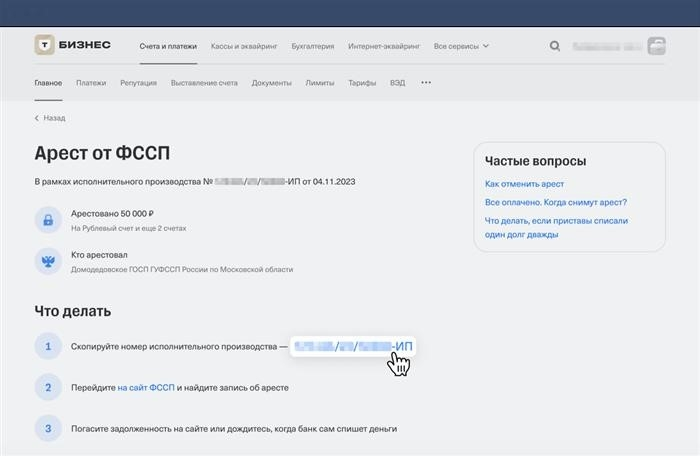700x456 pixels.
Task: Open the Кассы и эквайринг section
Action: [x=244, y=46]
